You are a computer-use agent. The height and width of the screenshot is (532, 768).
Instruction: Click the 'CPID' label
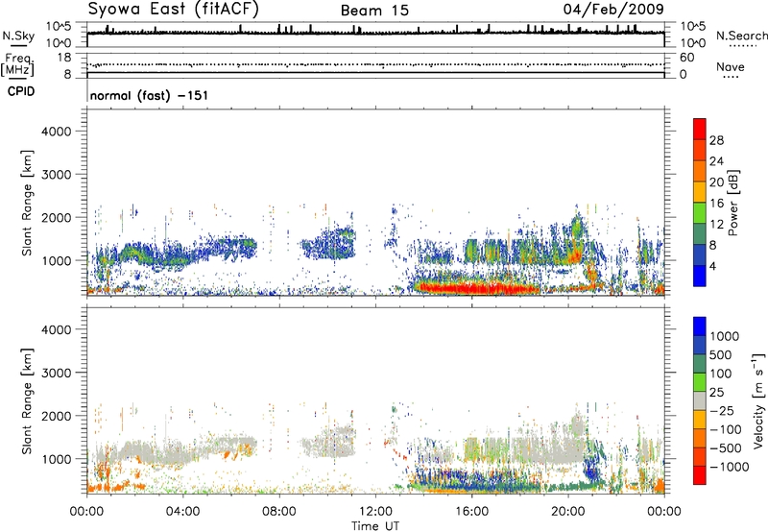[21, 91]
